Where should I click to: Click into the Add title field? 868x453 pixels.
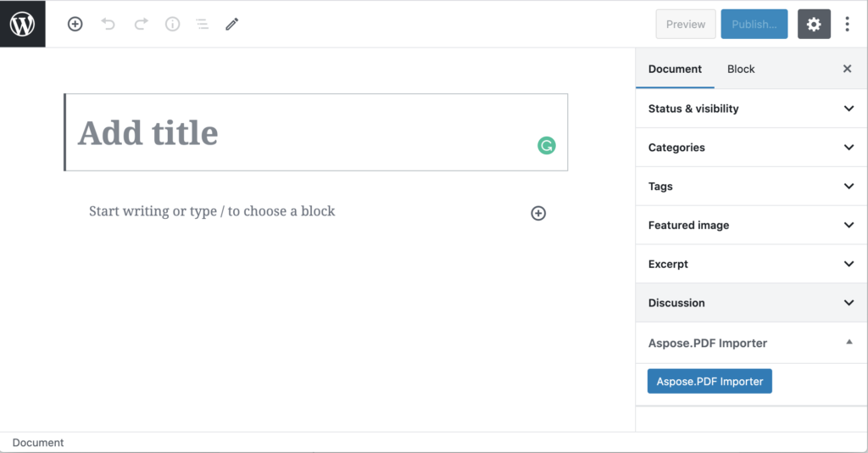305,133
